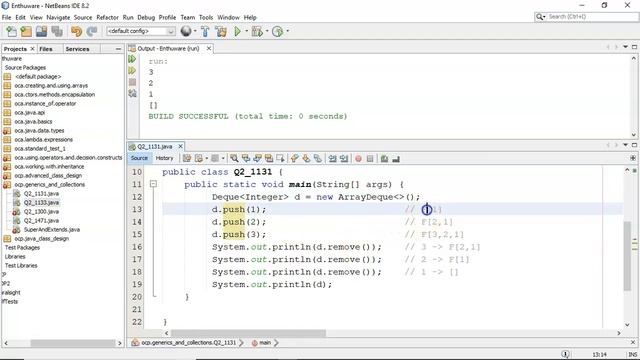Open the Window menu

[228, 18]
